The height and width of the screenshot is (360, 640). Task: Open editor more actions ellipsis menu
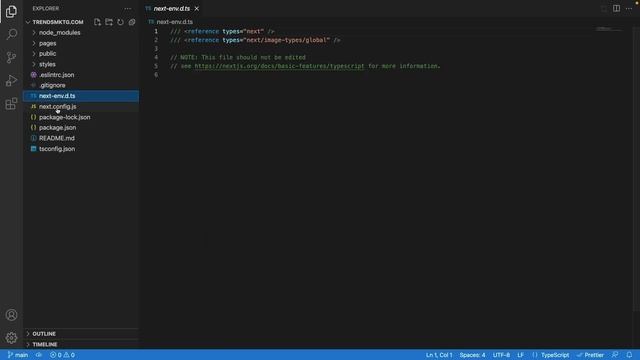coord(629,9)
